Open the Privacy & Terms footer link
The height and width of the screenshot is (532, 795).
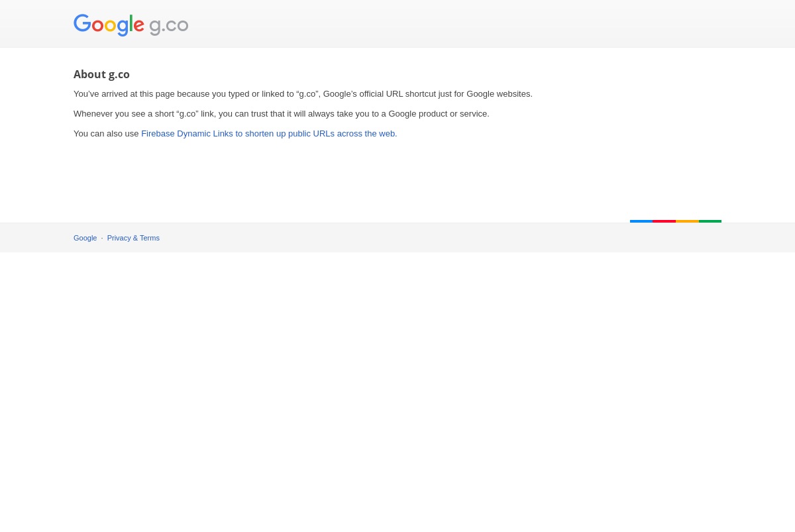click(x=133, y=238)
